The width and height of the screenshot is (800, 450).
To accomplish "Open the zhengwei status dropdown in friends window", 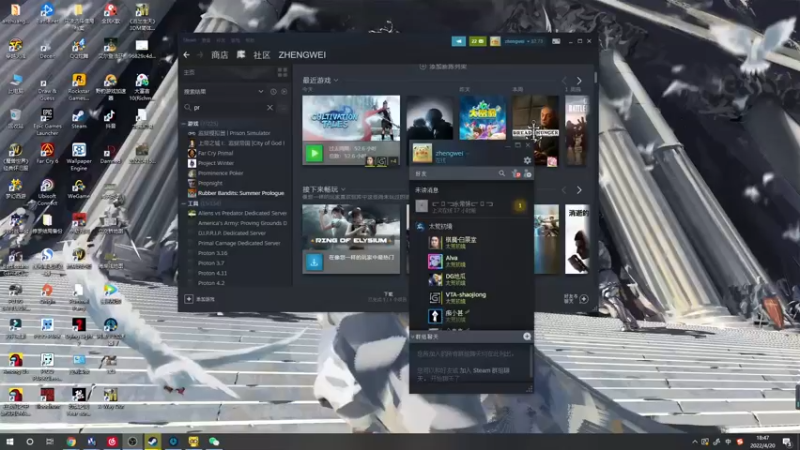I will point(467,153).
